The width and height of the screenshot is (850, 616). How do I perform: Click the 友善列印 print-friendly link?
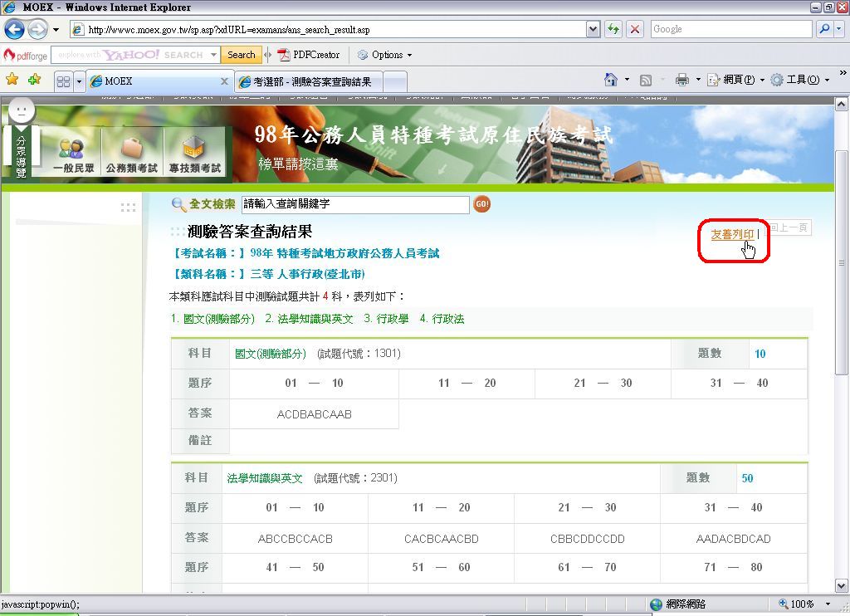click(732, 234)
